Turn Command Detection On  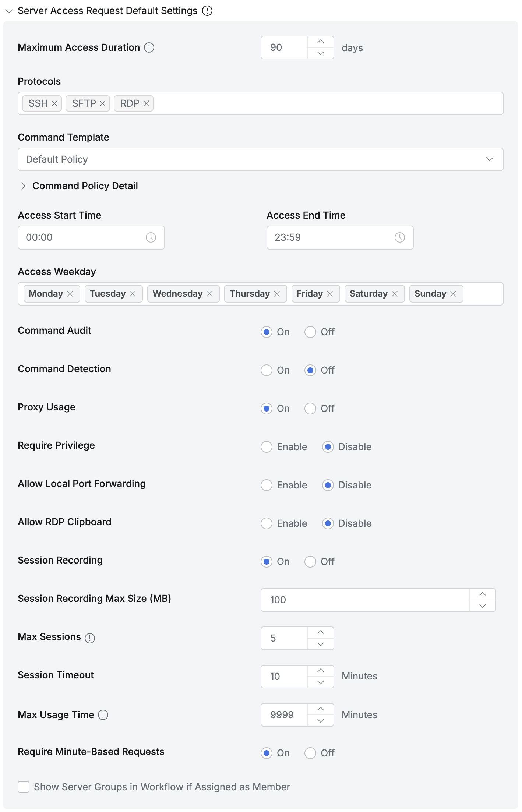tap(267, 370)
